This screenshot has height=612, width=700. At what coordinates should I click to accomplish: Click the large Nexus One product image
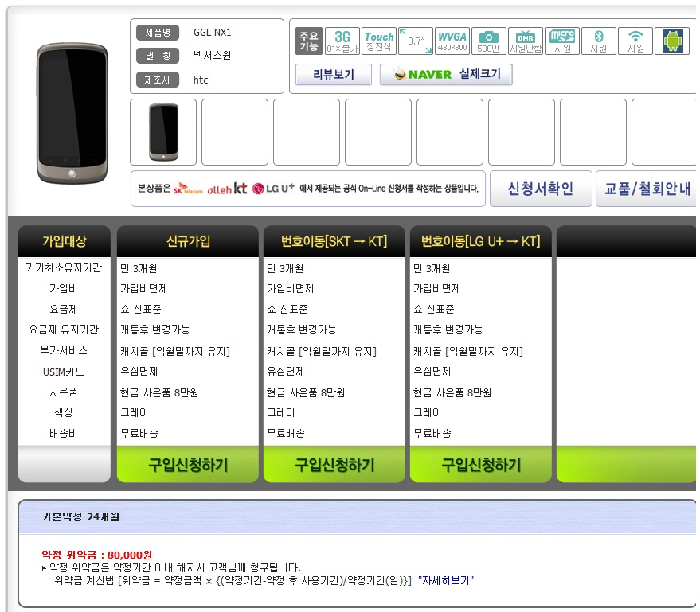72,114
